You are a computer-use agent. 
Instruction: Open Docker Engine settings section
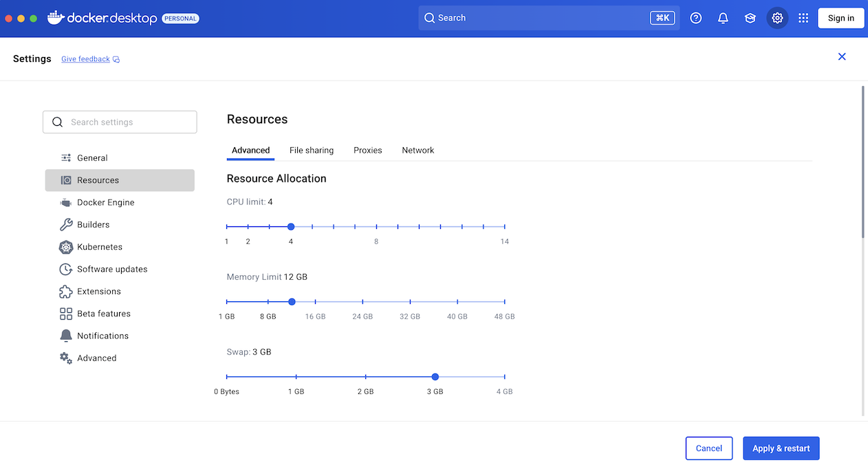tap(105, 203)
